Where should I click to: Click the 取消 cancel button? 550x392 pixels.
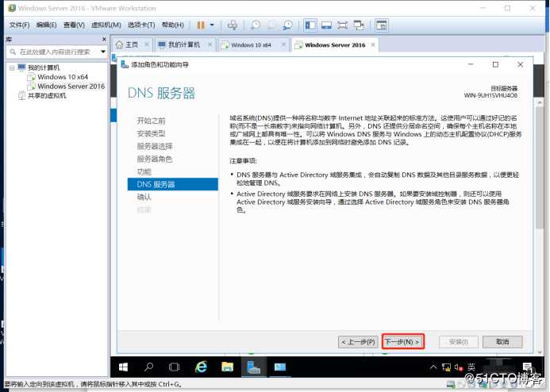click(x=502, y=342)
